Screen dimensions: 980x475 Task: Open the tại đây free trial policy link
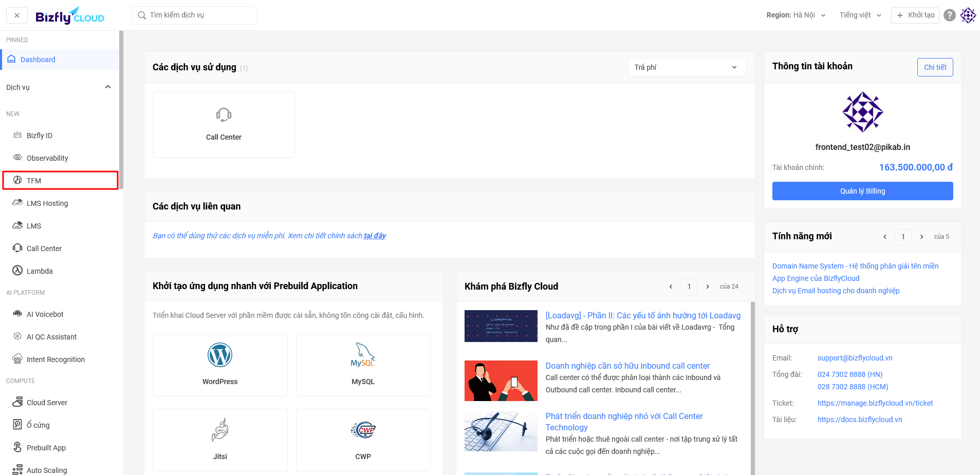(x=375, y=236)
